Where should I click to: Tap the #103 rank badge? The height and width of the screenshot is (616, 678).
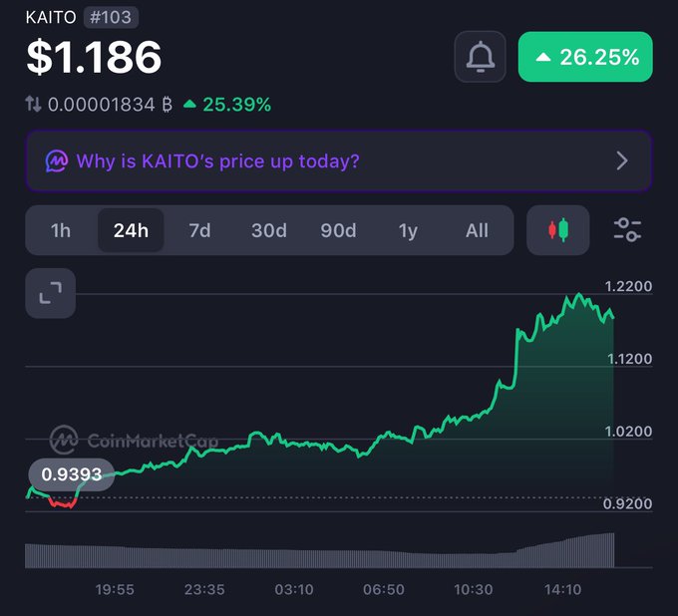coord(111,17)
